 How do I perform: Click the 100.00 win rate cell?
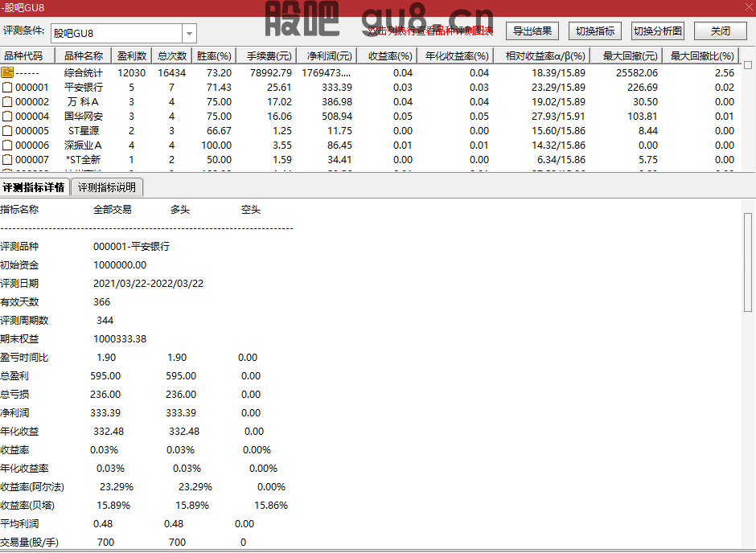(216, 145)
